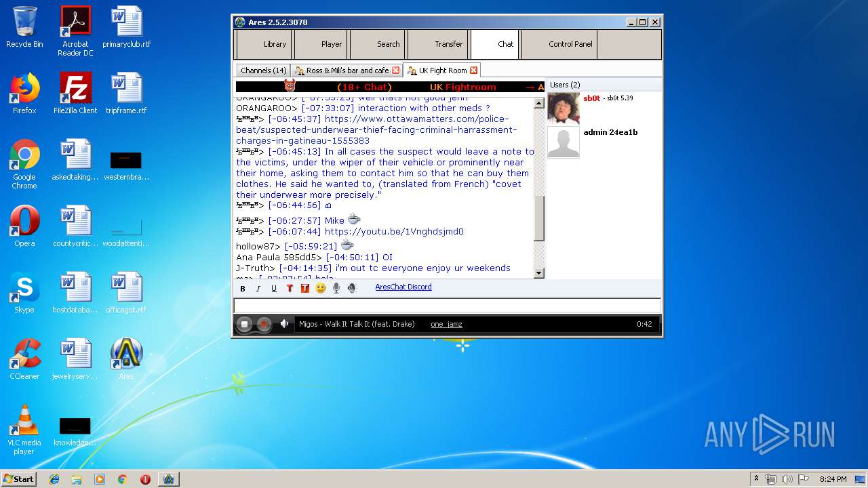This screenshot has width=868, height=488.
Task: Open Windows Explorer taskbar folder icon
Action: [77, 479]
